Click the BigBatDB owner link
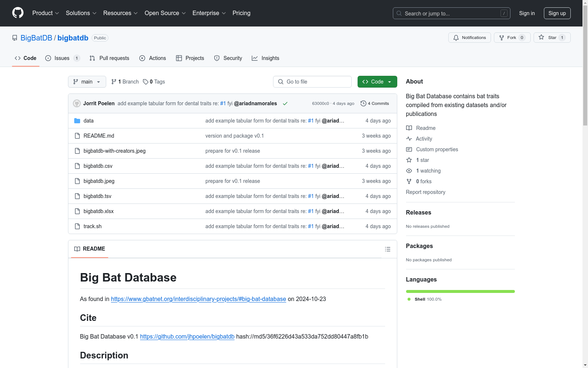The image size is (588, 368). (x=36, y=38)
